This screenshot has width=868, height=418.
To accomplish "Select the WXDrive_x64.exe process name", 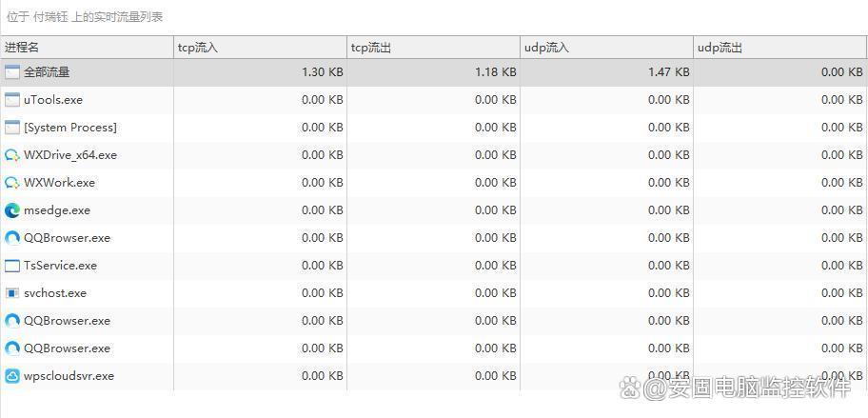I will click(70, 155).
